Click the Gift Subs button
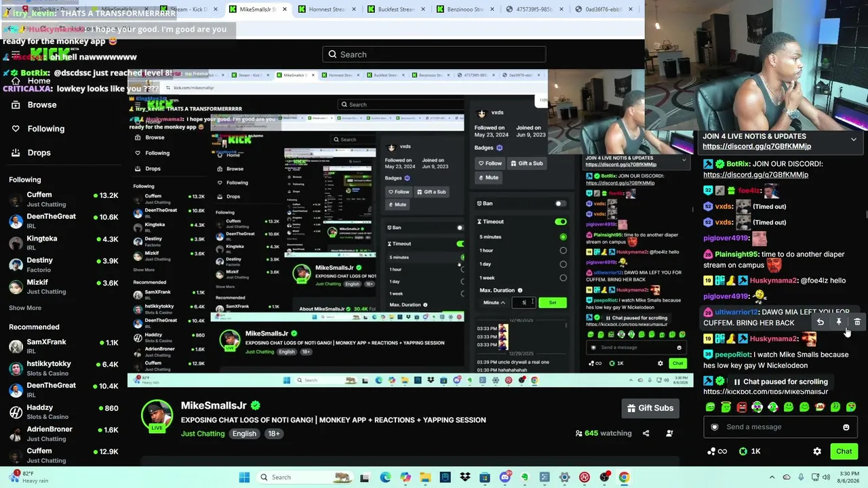 coord(650,408)
